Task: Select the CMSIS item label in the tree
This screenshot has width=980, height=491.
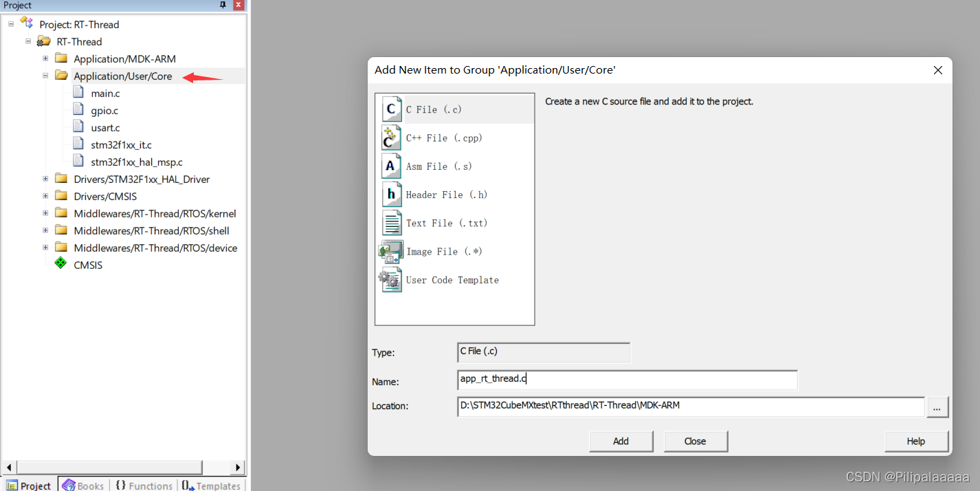Action: pos(88,265)
